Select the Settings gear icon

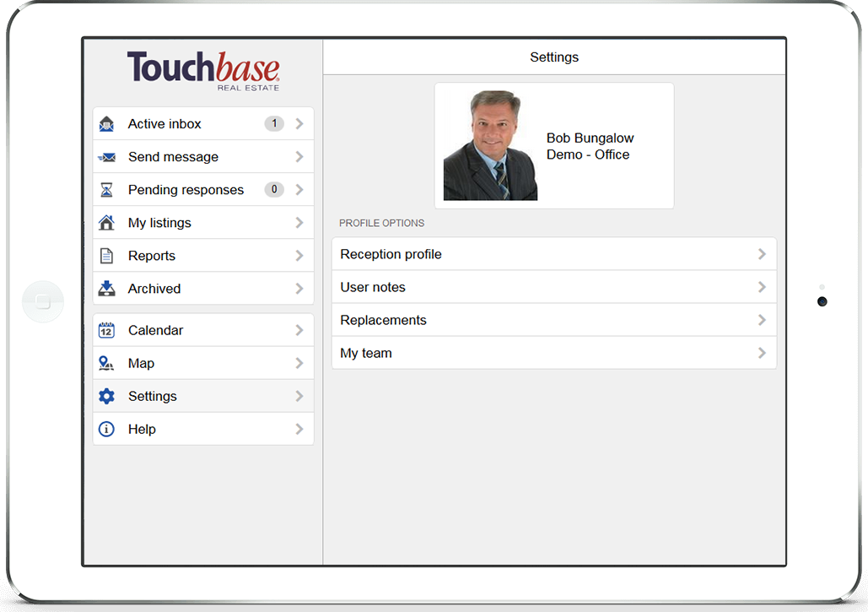point(106,396)
